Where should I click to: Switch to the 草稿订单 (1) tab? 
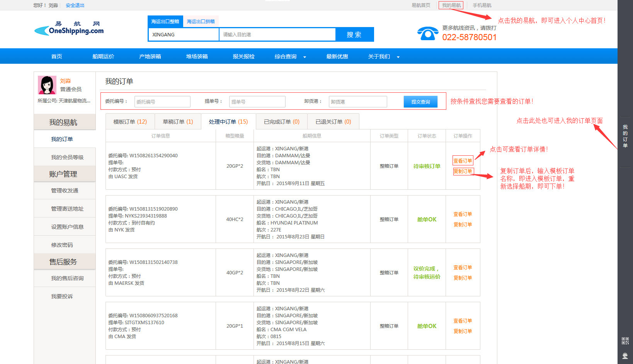pyautogui.click(x=178, y=122)
